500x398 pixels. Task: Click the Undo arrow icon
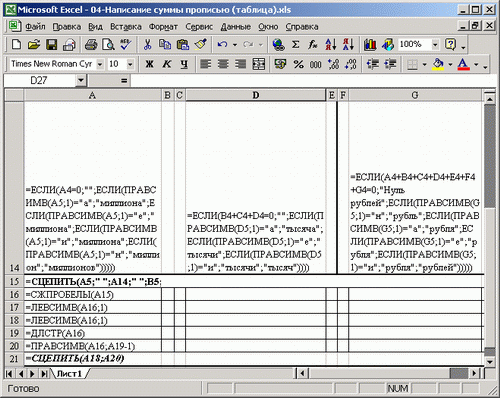[222, 44]
